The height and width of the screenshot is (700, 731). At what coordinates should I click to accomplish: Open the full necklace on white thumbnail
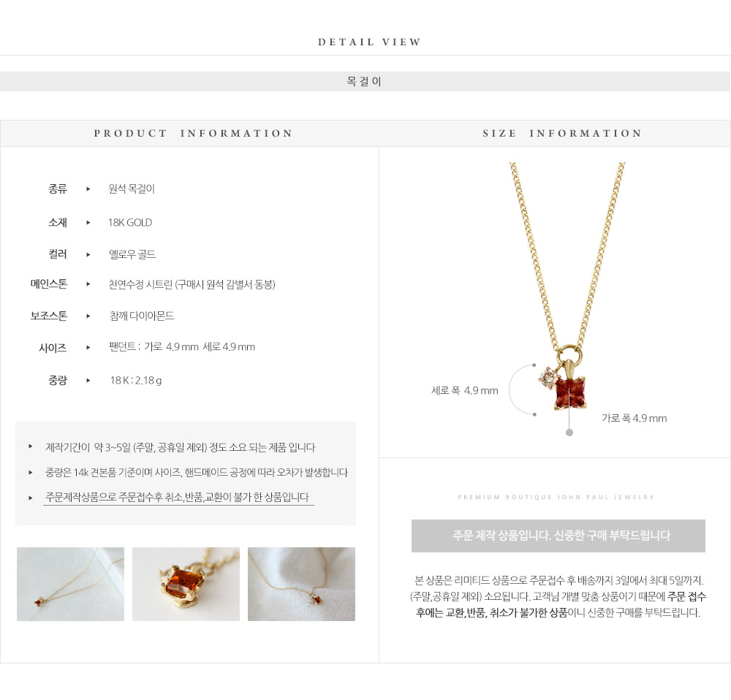point(70,584)
